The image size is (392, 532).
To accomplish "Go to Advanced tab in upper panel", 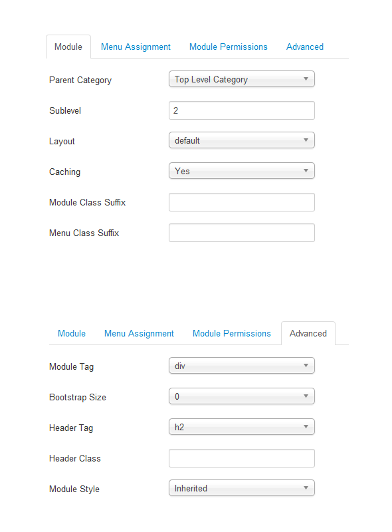I will [x=305, y=47].
